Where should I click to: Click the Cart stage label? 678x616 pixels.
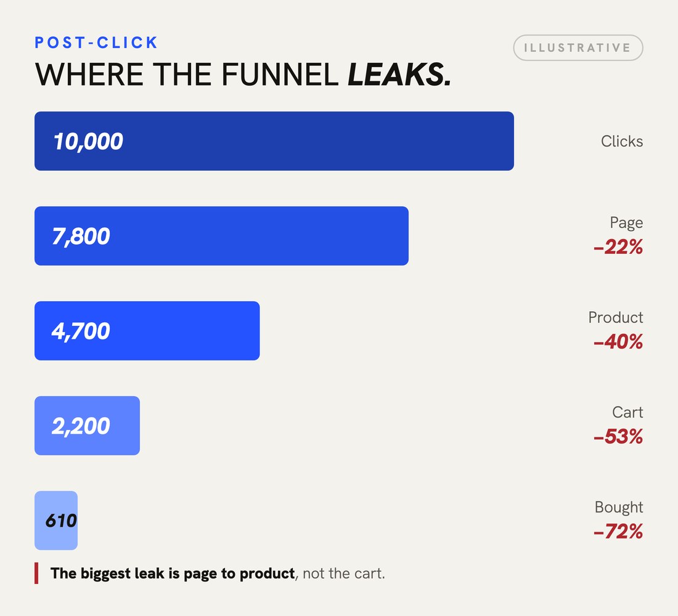(627, 412)
